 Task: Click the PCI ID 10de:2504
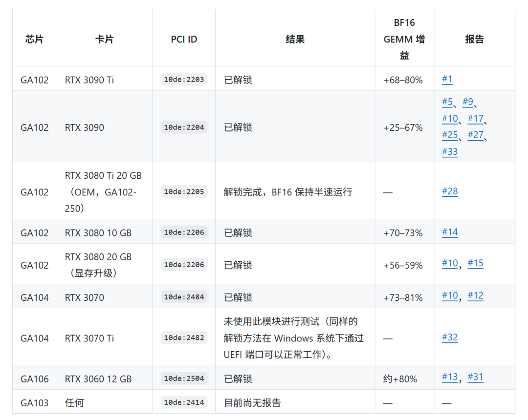(184, 378)
